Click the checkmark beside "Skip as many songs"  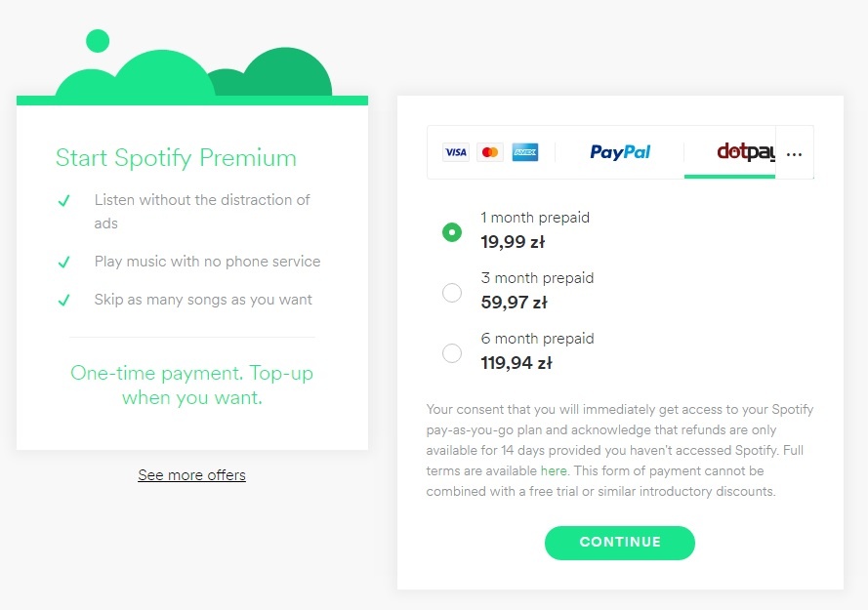[x=64, y=300]
